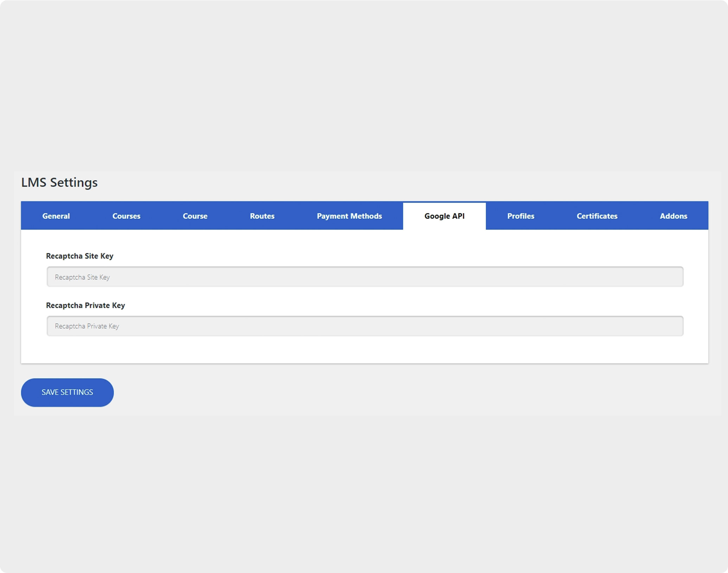728x573 pixels.
Task: Switch to the Profiles tab
Action: point(521,216)
